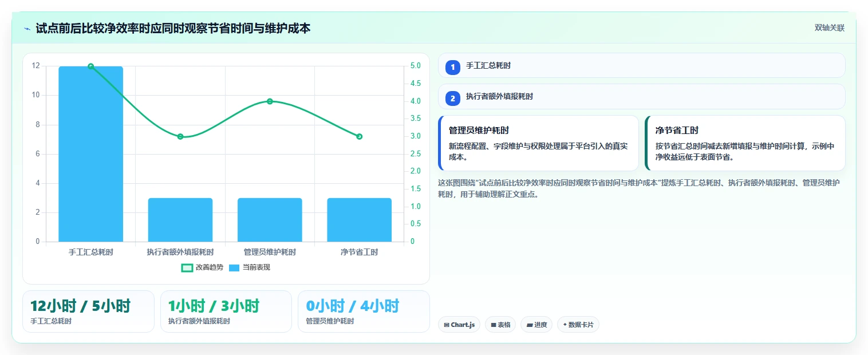
Task: Open list item 1 手工汇总耗时
Action: pos(641,65)
